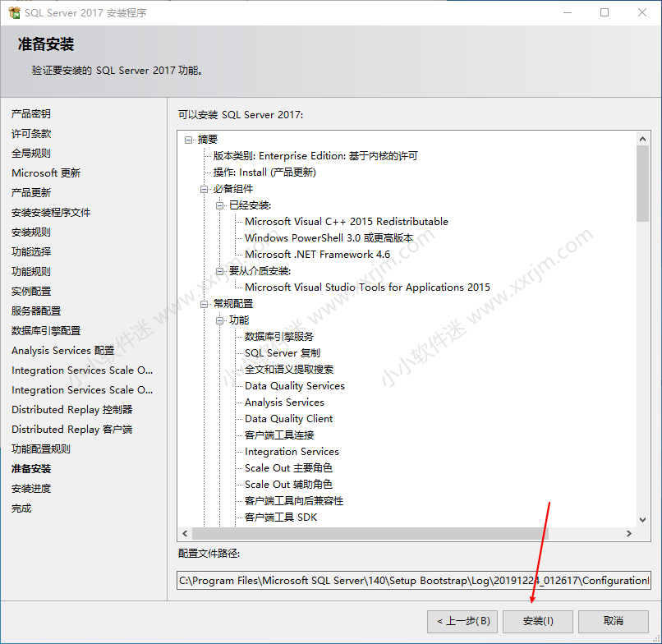
Task: Select the 功能配置规则 step
Action: [x=40, y=449]
